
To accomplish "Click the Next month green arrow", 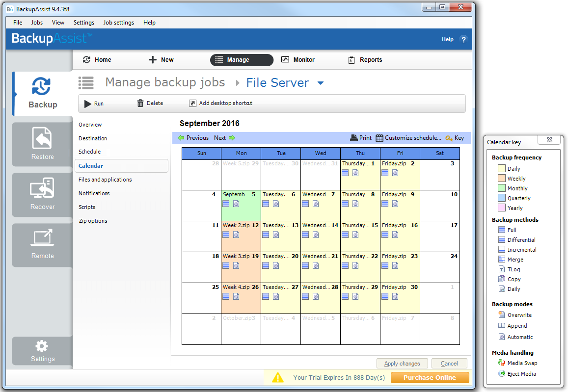I will (x=232, y=138).
